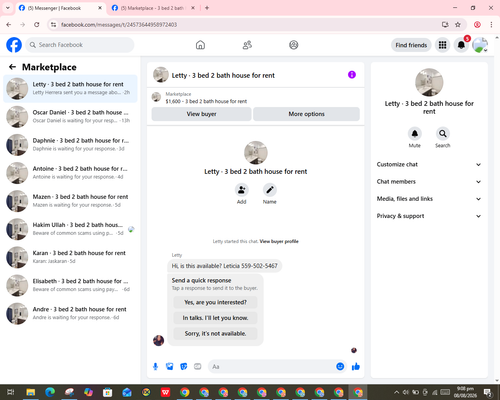Image resolution: width=500 pixels, height=400 pixels.
Task: Attach a file with the photo icon
Action: pos(170,367)
